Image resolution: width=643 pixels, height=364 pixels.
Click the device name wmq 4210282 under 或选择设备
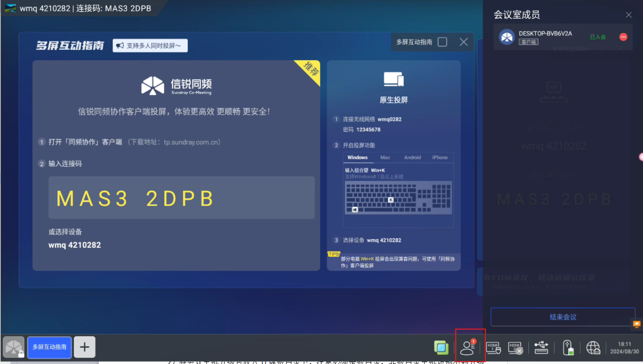pos(75,245)
